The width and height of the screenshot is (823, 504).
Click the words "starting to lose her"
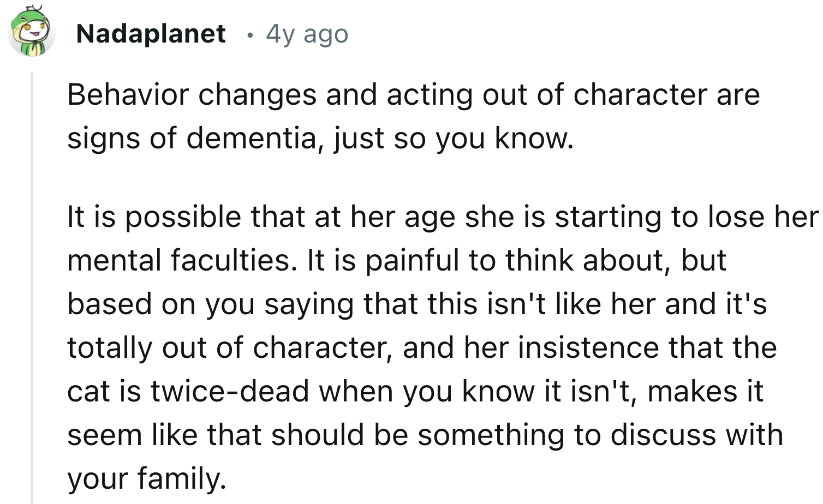coord(687,217)
